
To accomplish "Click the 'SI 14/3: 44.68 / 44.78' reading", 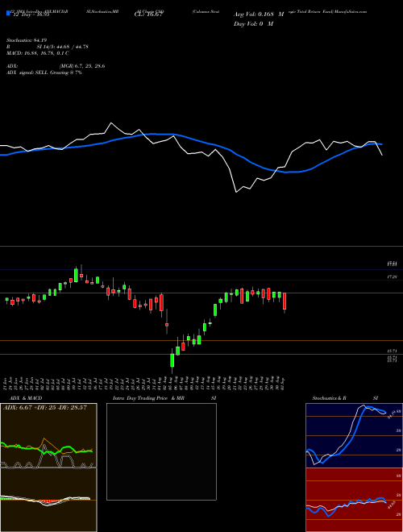I will pyautogui.click(x=62, y=47).
